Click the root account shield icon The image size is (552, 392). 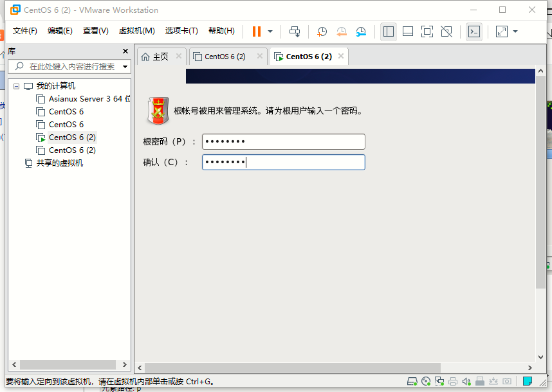point(158,111)
